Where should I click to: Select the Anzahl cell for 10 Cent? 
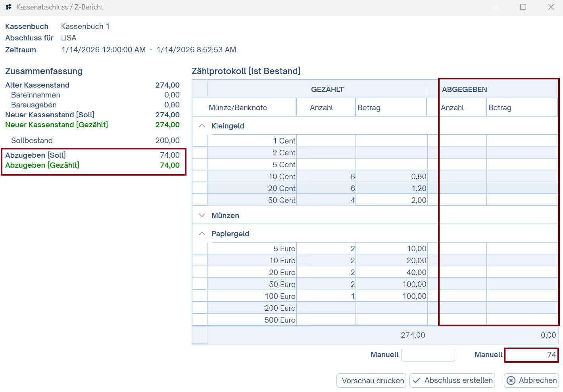(x=326, y=176)
